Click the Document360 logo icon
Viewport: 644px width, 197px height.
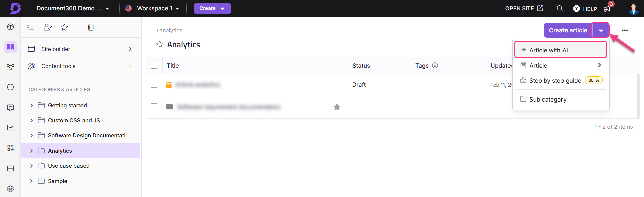click(15, 8)
